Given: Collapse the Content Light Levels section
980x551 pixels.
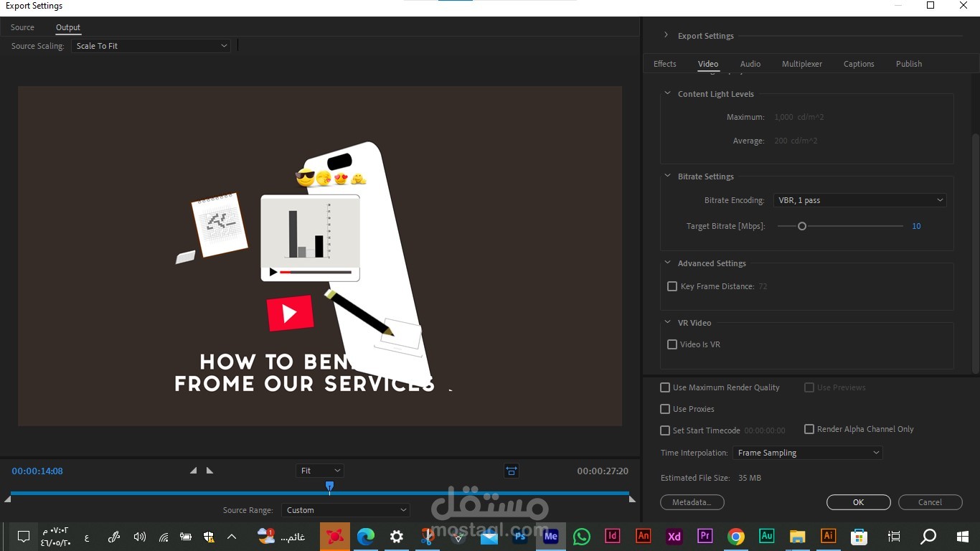Looking at the screenshot, I should click(x=667, y=93).
